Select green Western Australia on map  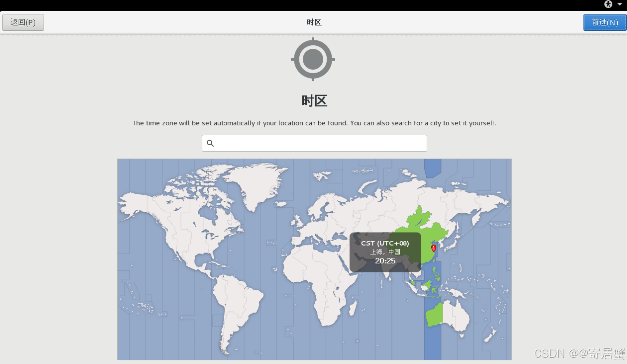(434, 314)
